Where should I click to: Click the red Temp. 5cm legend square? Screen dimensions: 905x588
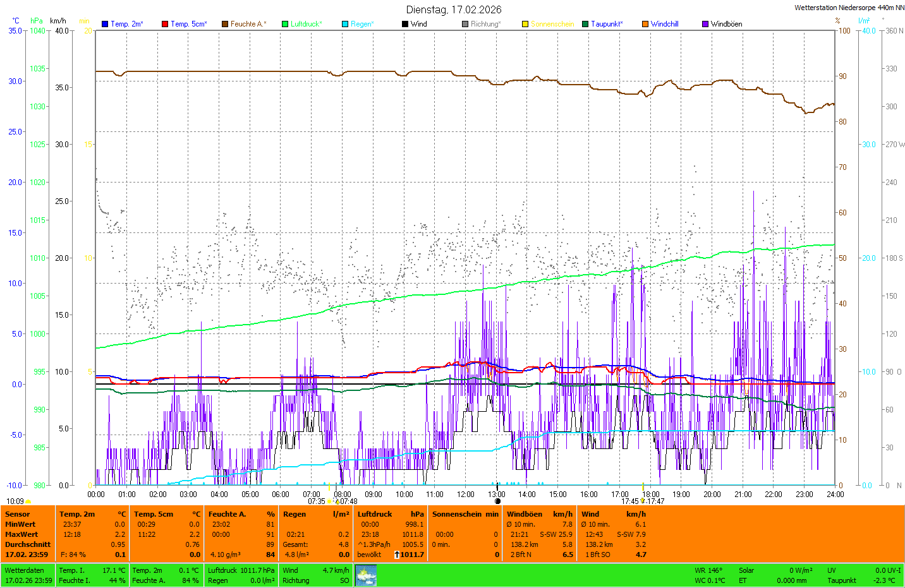tap(165, 24)
